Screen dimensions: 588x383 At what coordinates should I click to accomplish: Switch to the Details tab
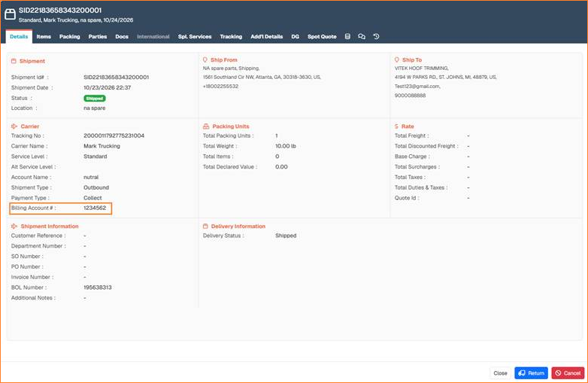tap(19, 37)
